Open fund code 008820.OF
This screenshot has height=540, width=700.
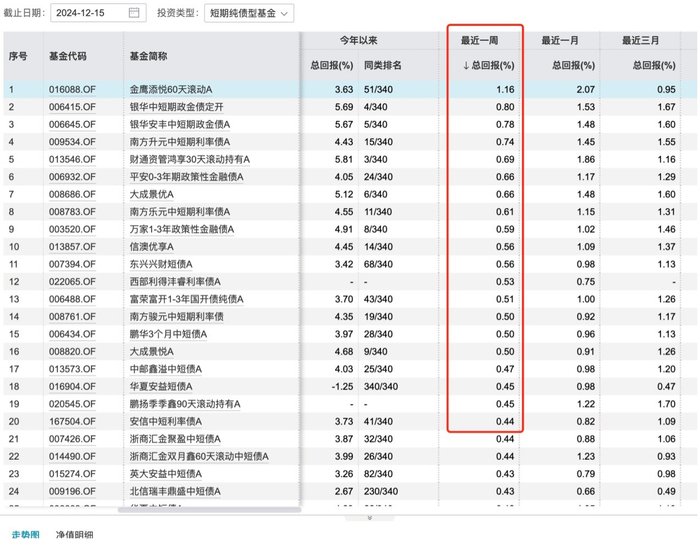click(x=72, y=352)
